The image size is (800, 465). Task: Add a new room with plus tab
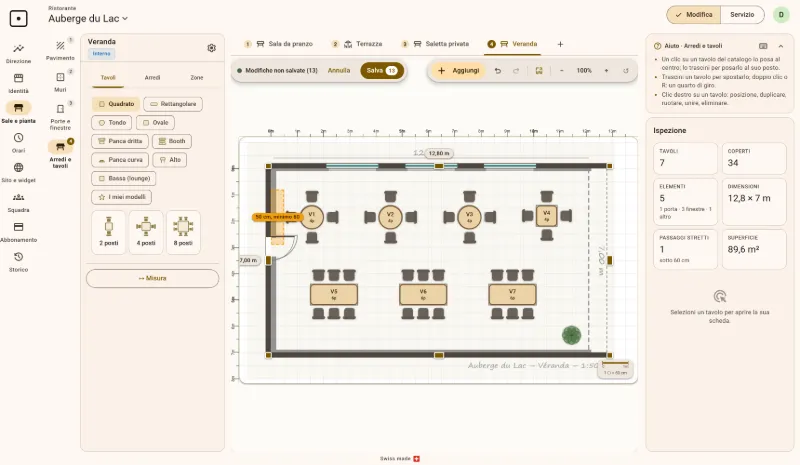tap(560, 44)
